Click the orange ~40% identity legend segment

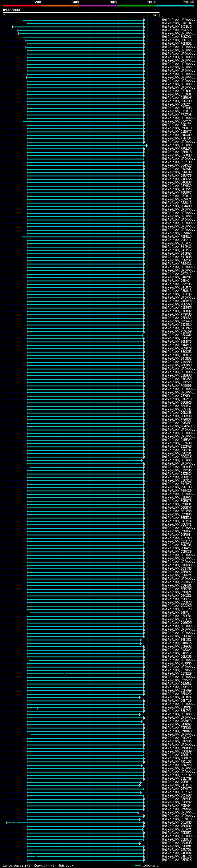point(60,6)
